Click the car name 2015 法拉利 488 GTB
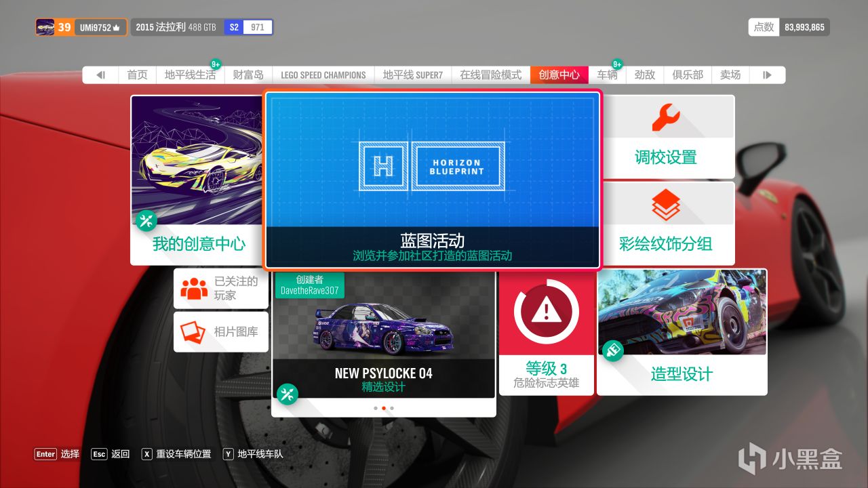Viewport: 868px width, 488px height. tap(176, 27)
